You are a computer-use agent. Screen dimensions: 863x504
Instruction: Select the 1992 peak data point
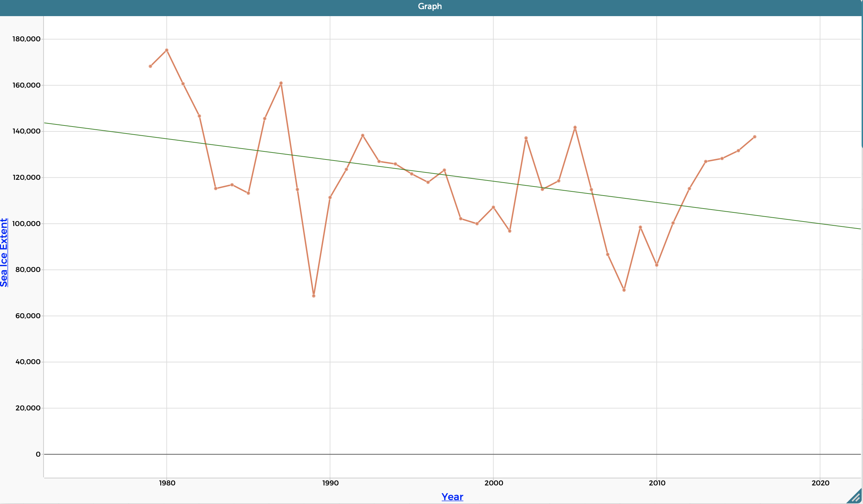pyautogui.click(x=362, y=135)
